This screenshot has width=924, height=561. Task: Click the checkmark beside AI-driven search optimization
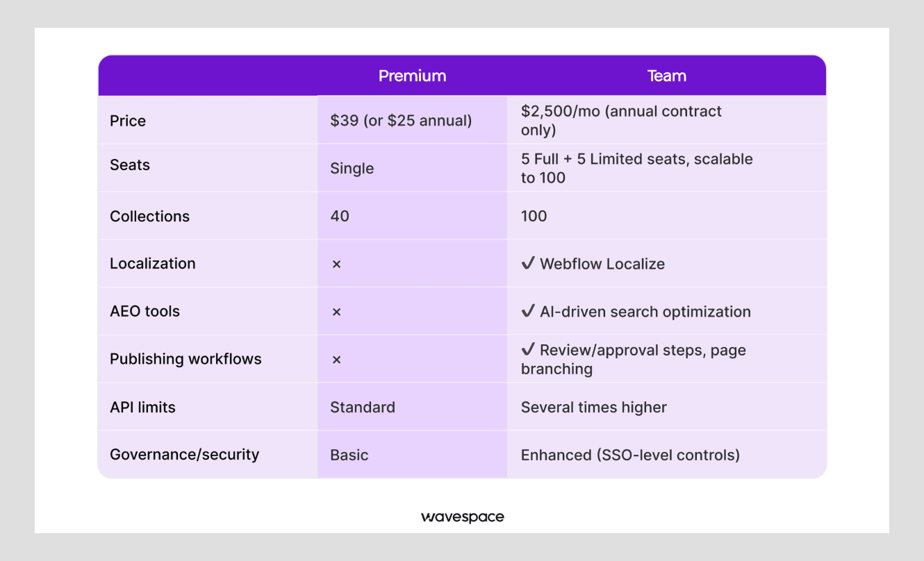(x=527, y=311)
